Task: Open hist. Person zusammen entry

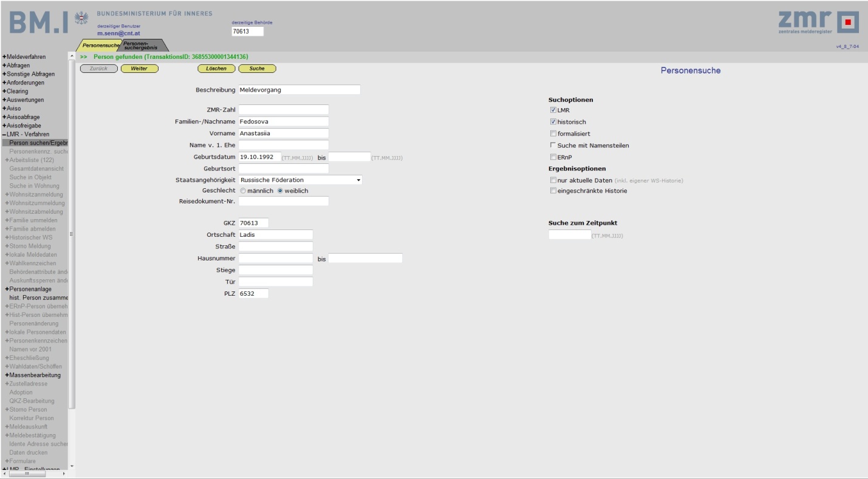Action: coord(38,298)
